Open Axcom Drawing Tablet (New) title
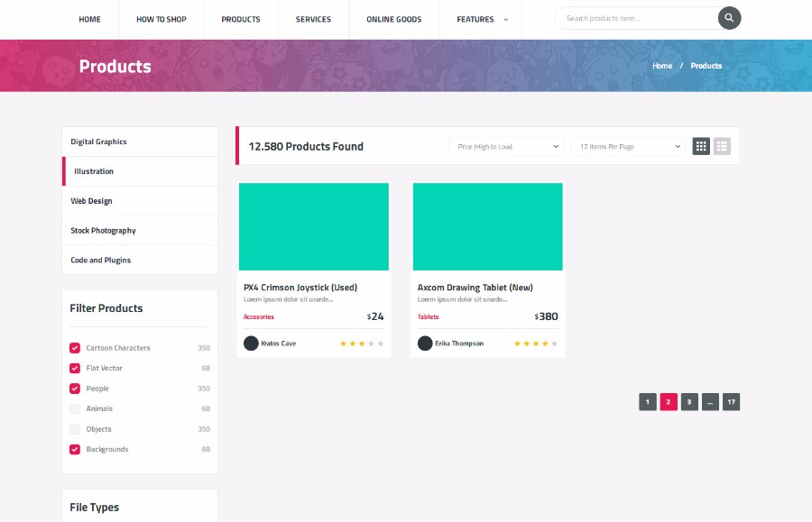The height and width of the screenshot is (522, 812). pyautogui.click(x=475, y=288)
